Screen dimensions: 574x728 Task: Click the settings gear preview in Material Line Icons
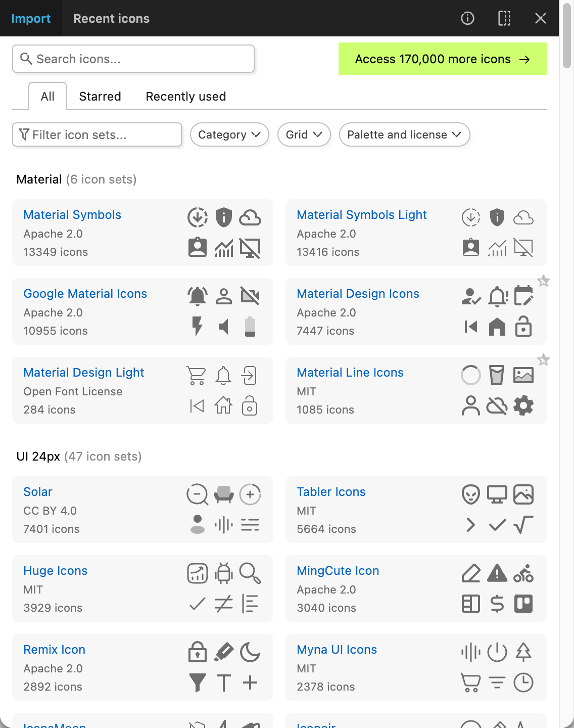tap(524, 405)
